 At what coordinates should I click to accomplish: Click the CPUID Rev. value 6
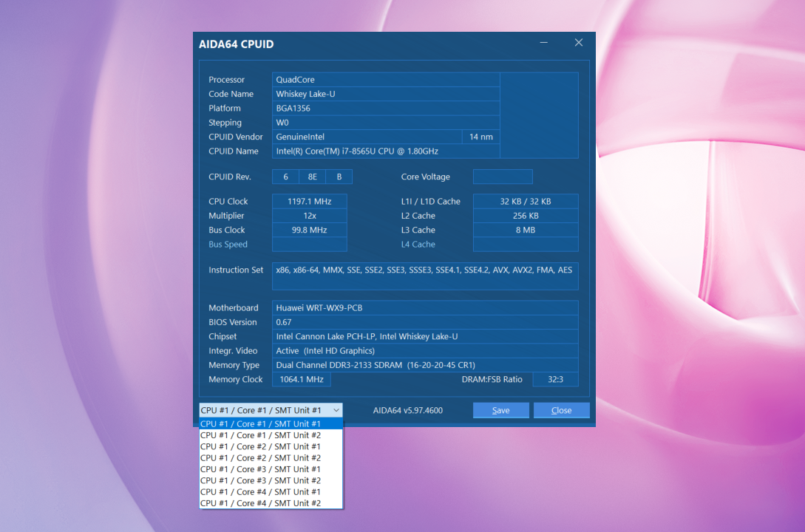pos(285,177)
